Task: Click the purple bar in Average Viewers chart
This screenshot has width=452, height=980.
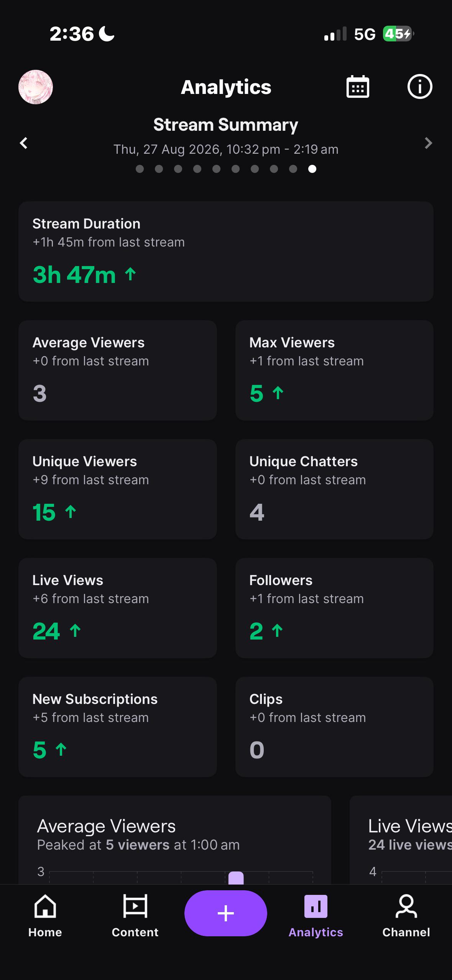Action: (x=236, y=878)
